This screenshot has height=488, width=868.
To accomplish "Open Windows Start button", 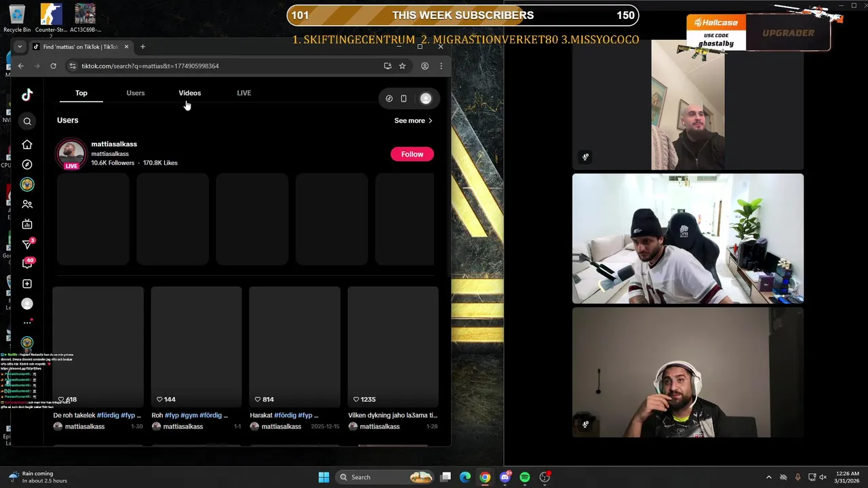I will point(323,477).
